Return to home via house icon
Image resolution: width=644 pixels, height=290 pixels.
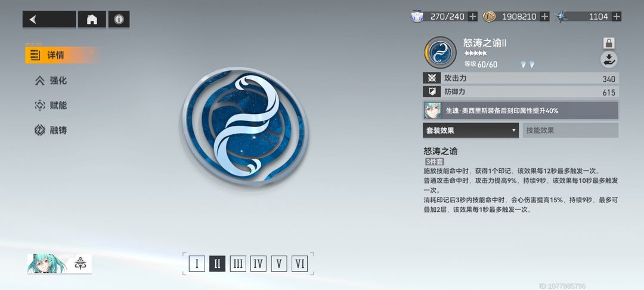pyautogui.click(x=92, y=19)
